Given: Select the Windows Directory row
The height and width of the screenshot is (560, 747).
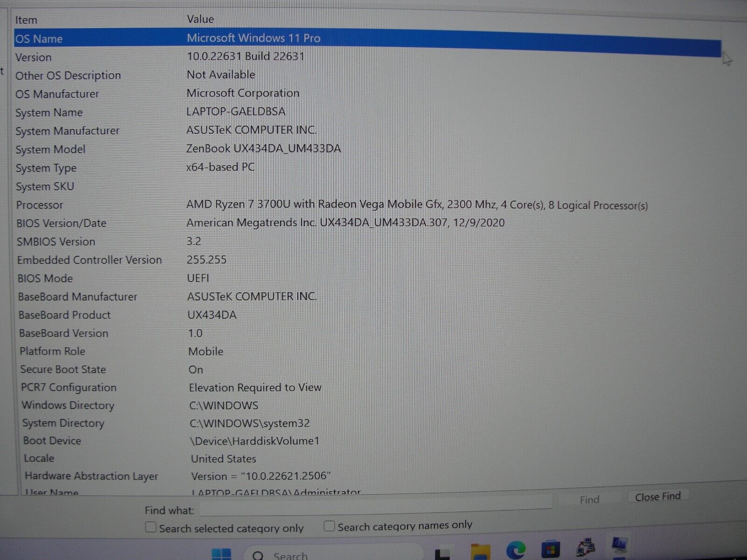Looking at the screenshot, I should pos(367,405).
